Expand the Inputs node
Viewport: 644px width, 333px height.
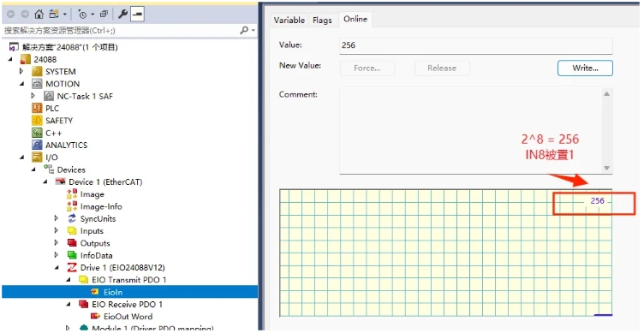point(57,231)
